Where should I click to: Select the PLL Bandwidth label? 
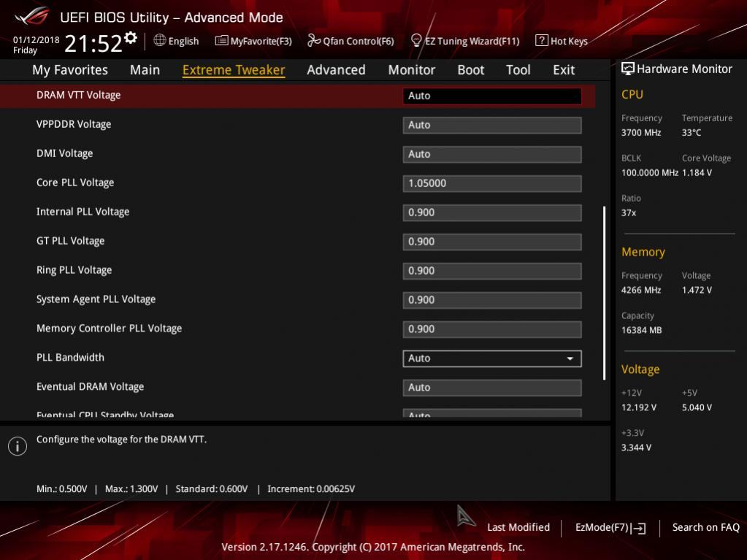71,357
